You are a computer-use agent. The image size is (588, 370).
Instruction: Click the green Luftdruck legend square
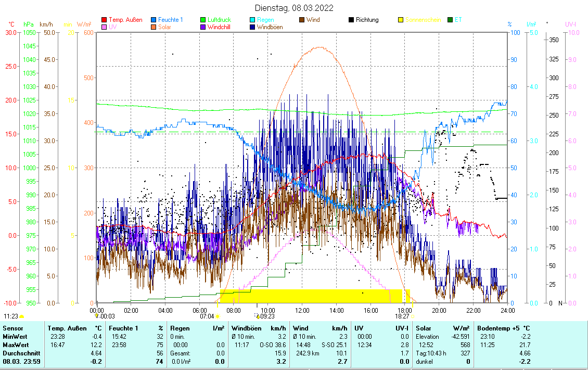(x=203, y=20)
